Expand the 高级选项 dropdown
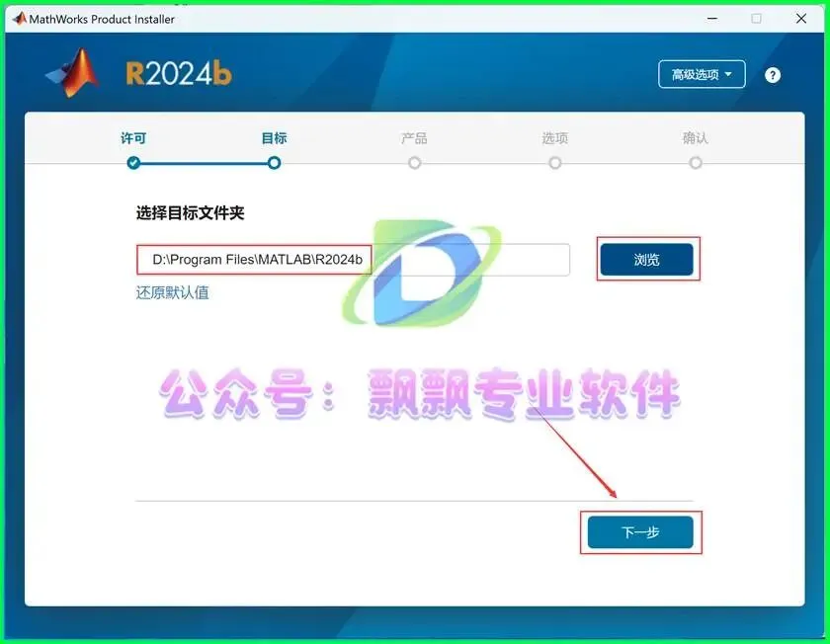830x644 pixels. [x=702, y=74]
